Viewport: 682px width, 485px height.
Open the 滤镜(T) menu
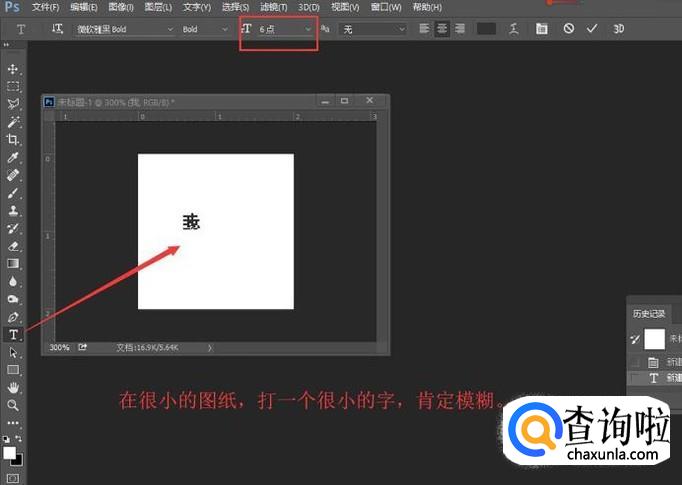tap(274, 7)
